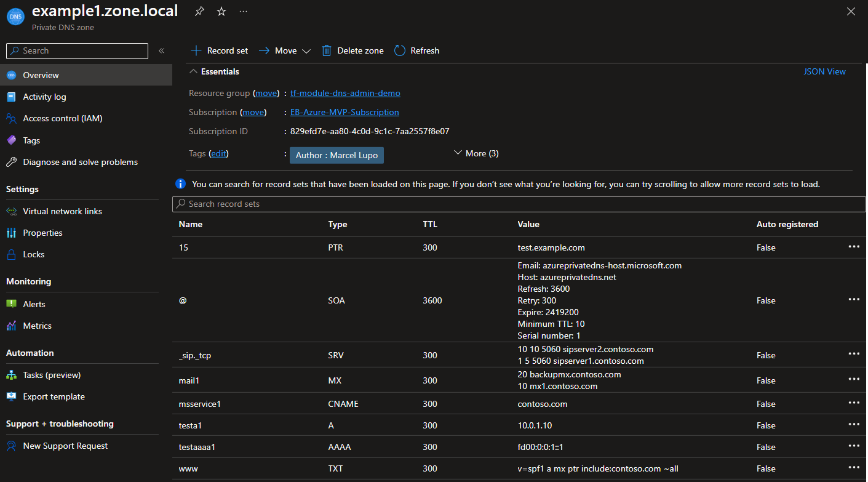Open EB-Azure-MVP-Subscription link
Viewport: 868px width, 482px height.
coord(344,112)
